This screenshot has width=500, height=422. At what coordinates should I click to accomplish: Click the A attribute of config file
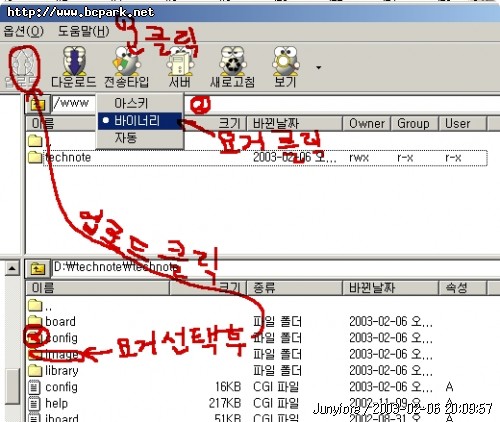point(449,387)
